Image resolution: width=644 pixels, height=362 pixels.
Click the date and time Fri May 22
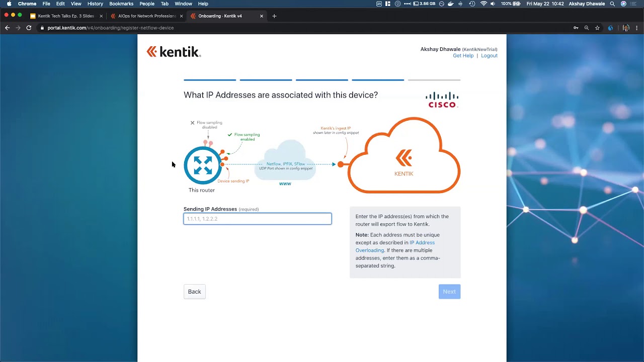tap(545, 4)
